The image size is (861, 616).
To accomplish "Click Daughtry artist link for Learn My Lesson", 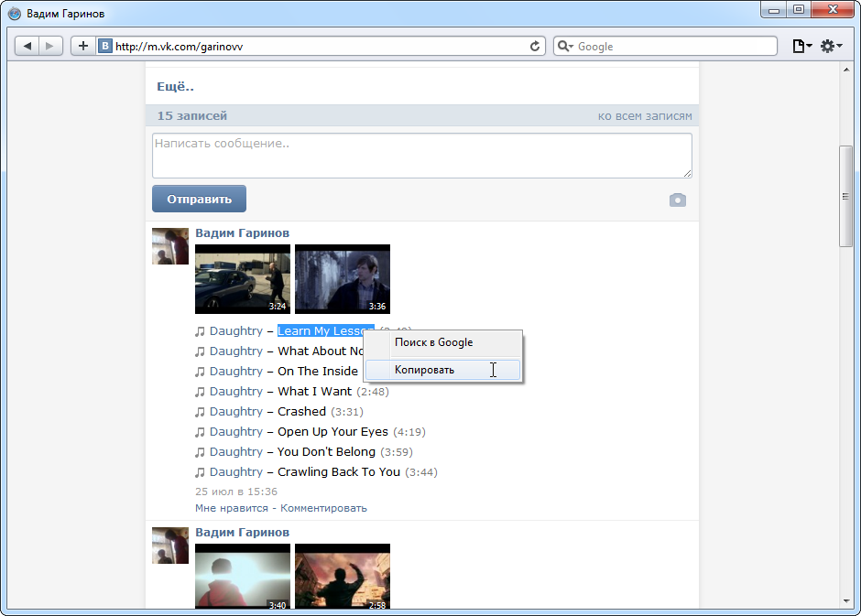I will [x=236, y=331].
